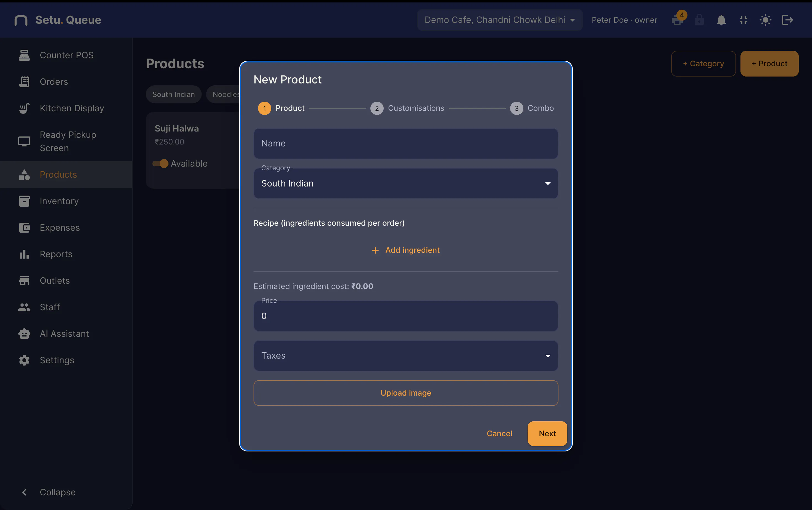Collapse the sidebar chevron
Screen dimensions: 812x510
pyautogui.click(x=24, y=493)
